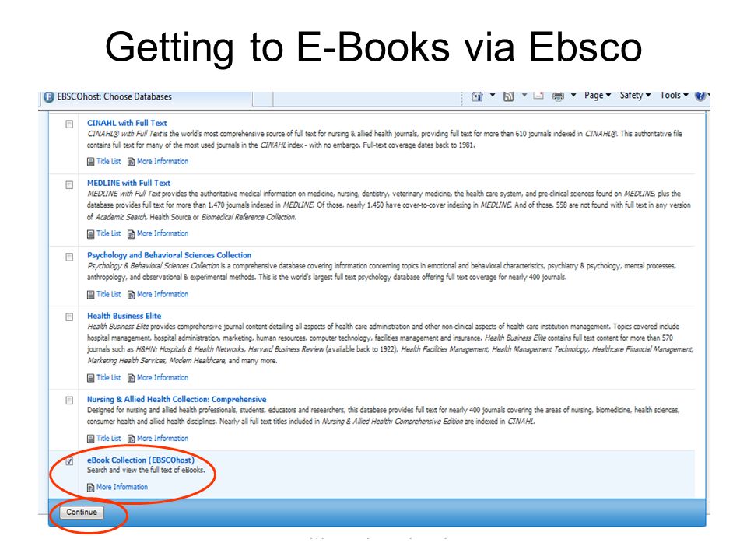Expand the Print dropdown arrow
Image resolution: width=747 pixels, height=560 pixels.
coord(573,95)
